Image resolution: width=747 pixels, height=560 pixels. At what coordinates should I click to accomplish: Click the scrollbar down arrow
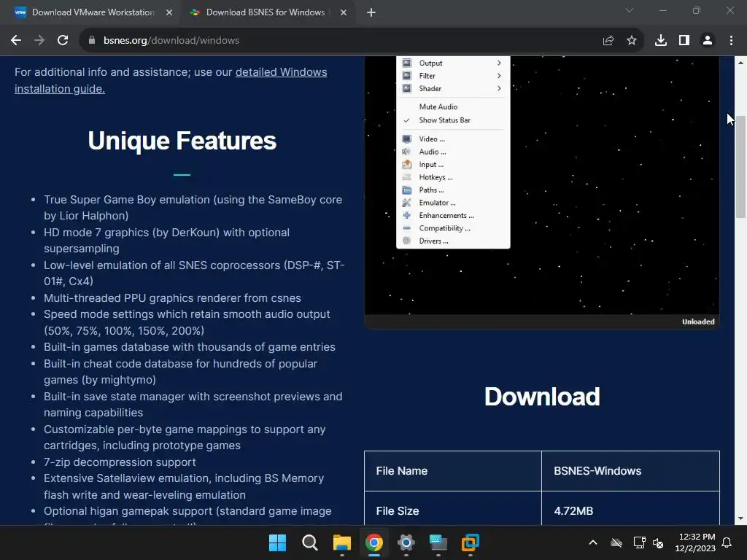pos(741,518)
